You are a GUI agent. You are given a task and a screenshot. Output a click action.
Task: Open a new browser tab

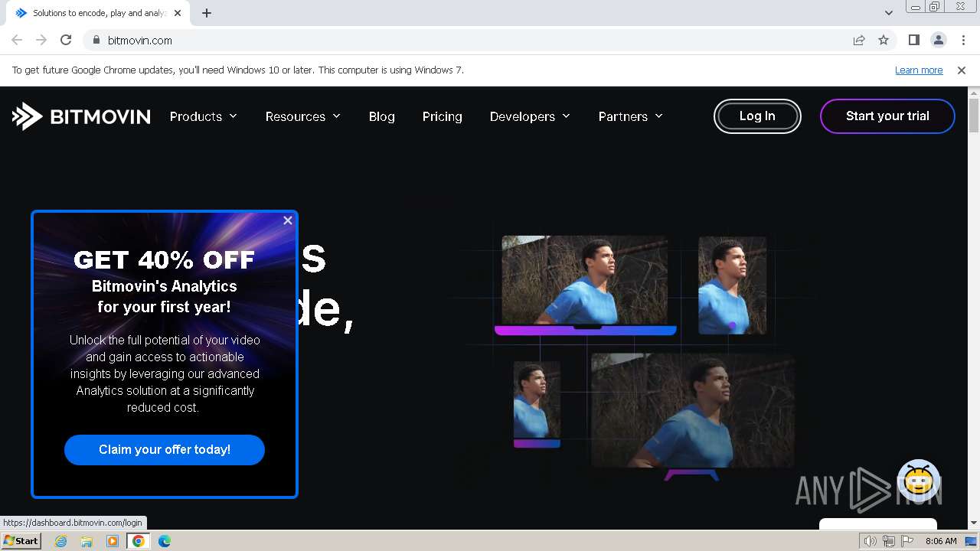tap(207, 13)
